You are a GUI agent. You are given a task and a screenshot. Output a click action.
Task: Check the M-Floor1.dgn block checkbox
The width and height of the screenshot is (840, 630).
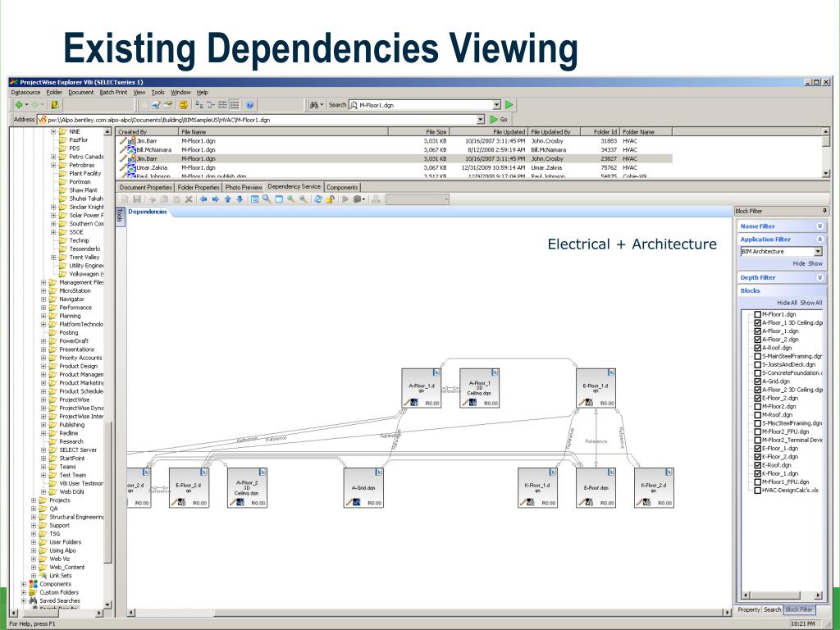[x=757, y=314]
